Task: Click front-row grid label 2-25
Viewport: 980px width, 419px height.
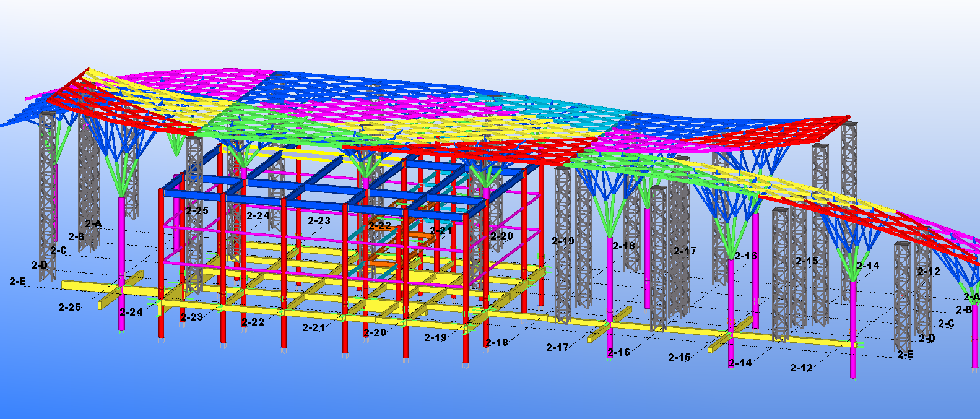Action: (x=69, y=307)
